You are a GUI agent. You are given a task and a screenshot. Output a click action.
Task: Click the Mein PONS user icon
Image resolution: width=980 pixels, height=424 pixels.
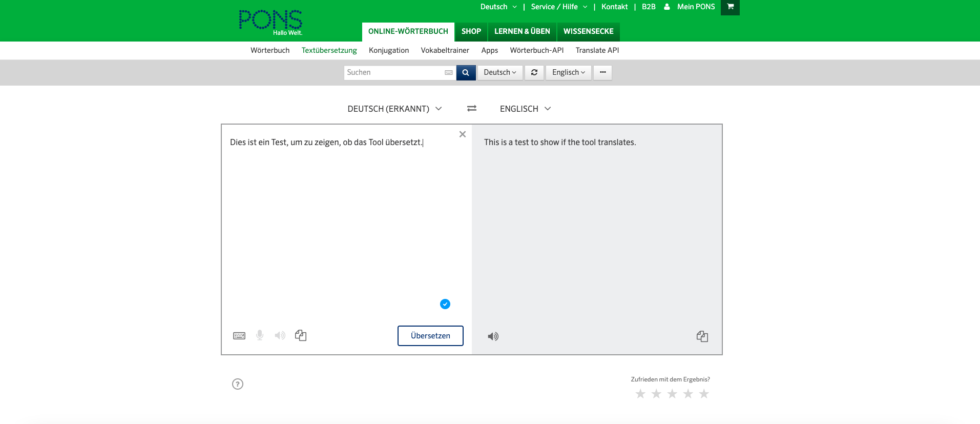coord(667,7)
